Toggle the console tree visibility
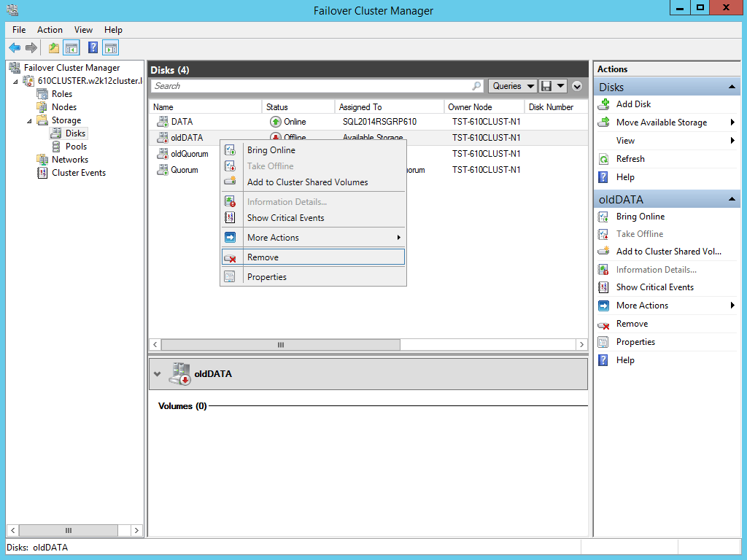 coord(71,47)
